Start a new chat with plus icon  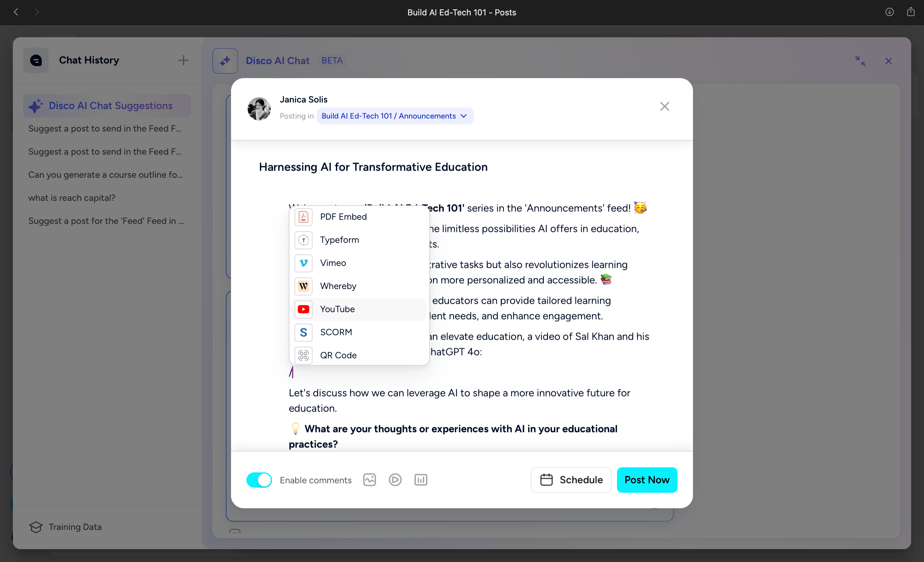pyautogui.click(x=184, y=60)
